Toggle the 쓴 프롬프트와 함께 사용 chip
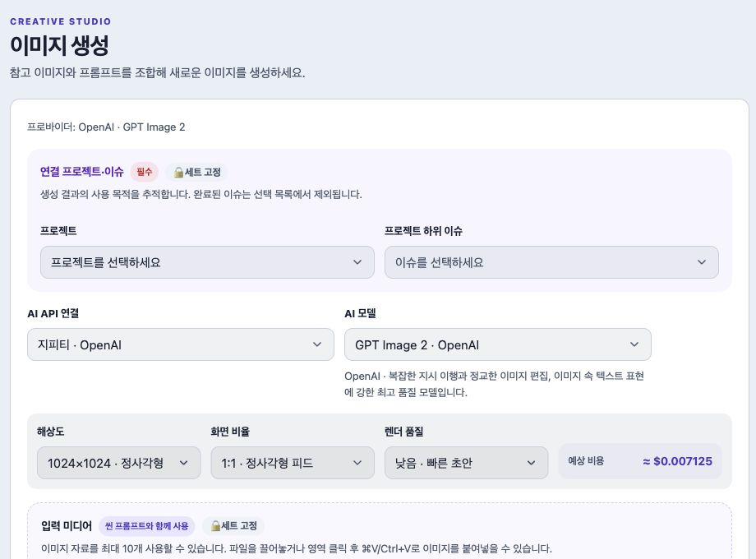The image size is (756, 559). (146, 526)
